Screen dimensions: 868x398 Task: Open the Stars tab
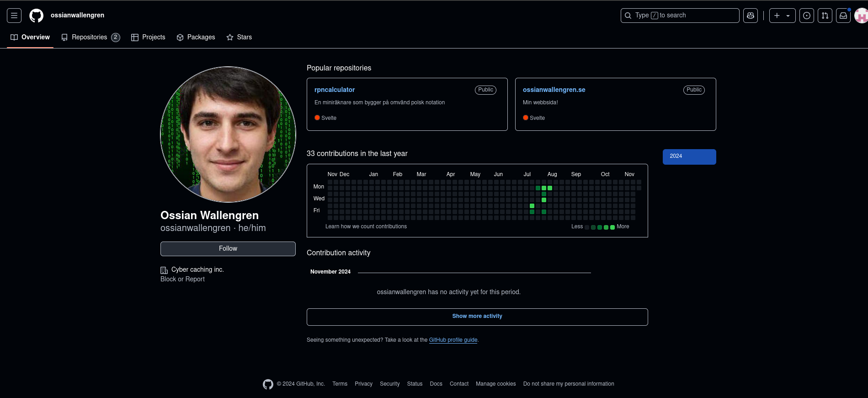239,37
